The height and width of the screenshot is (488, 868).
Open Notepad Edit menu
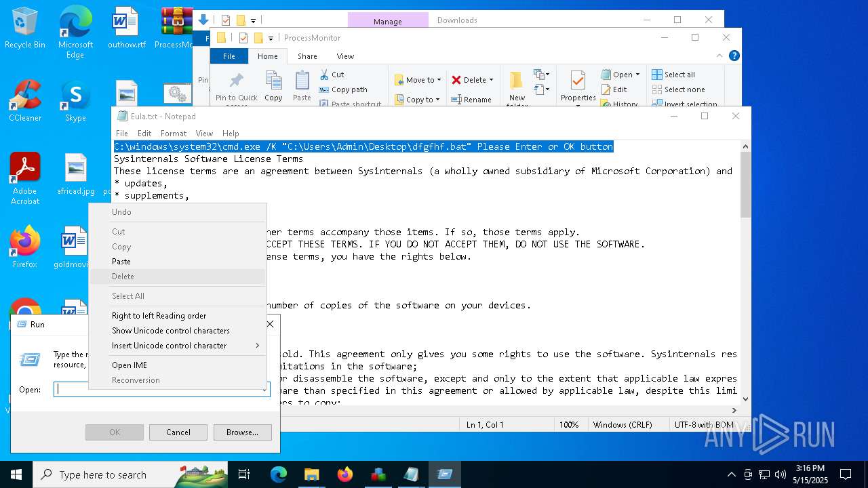(144, 134)
